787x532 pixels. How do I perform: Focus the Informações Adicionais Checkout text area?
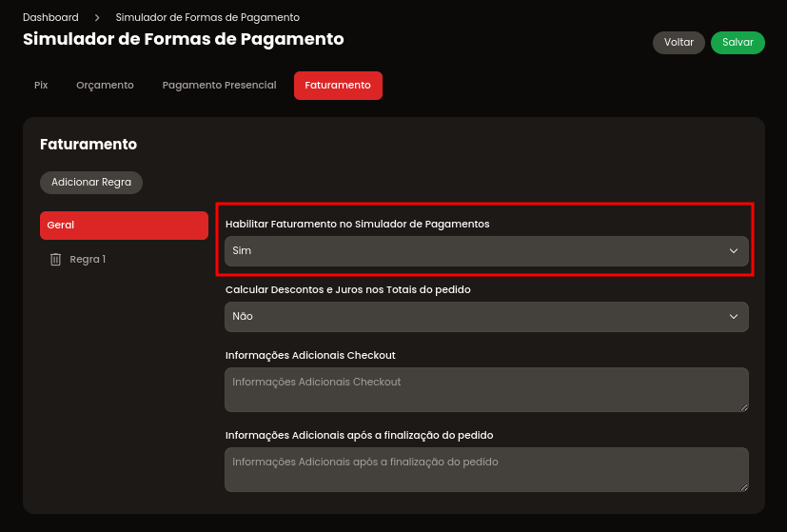pos(486,390)
